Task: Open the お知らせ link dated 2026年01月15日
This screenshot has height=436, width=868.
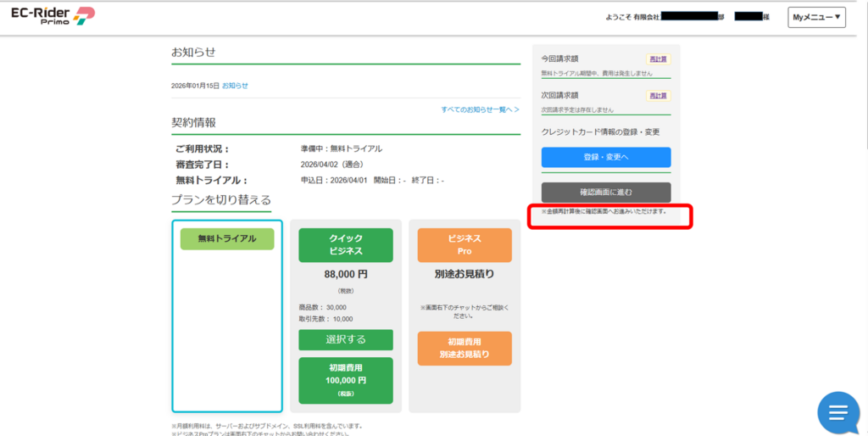Action: pyautogui.click(x=235, y=86)
